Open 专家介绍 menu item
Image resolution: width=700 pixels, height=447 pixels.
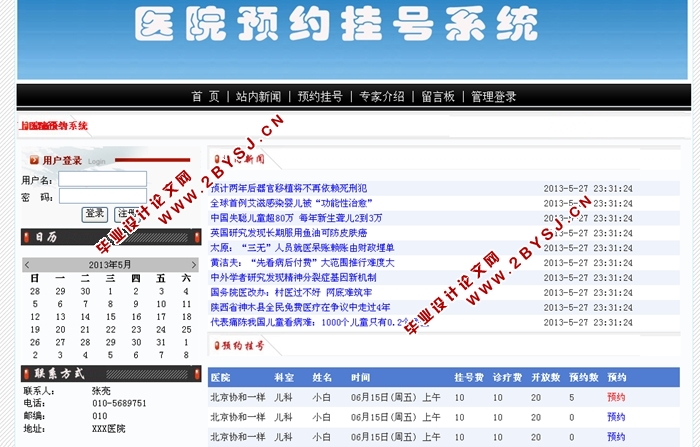(382, 96)
